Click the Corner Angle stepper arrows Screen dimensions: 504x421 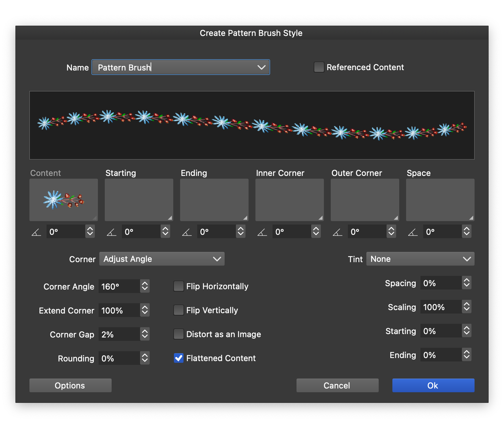pos(145,286)
